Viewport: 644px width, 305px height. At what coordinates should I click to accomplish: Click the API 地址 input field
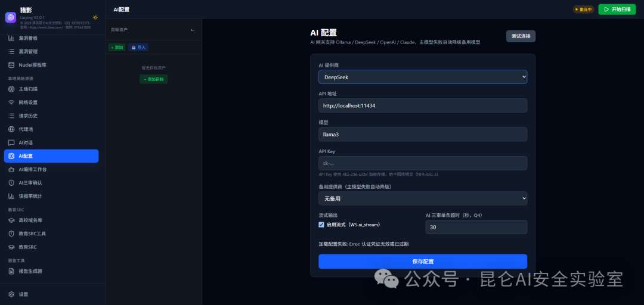[423, 105]
